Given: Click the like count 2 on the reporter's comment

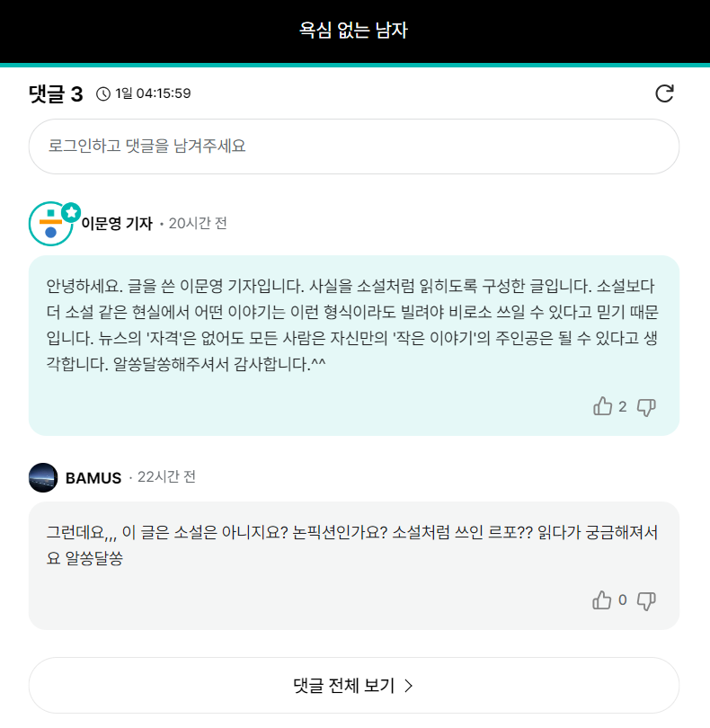Looking at the screenshot, I should click(x=623, y=407).
